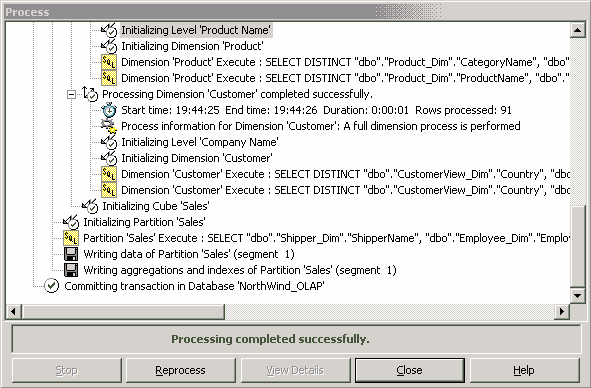Click the vertical scrollbar up arrow

pyautogui.click(x=577, y=30)
